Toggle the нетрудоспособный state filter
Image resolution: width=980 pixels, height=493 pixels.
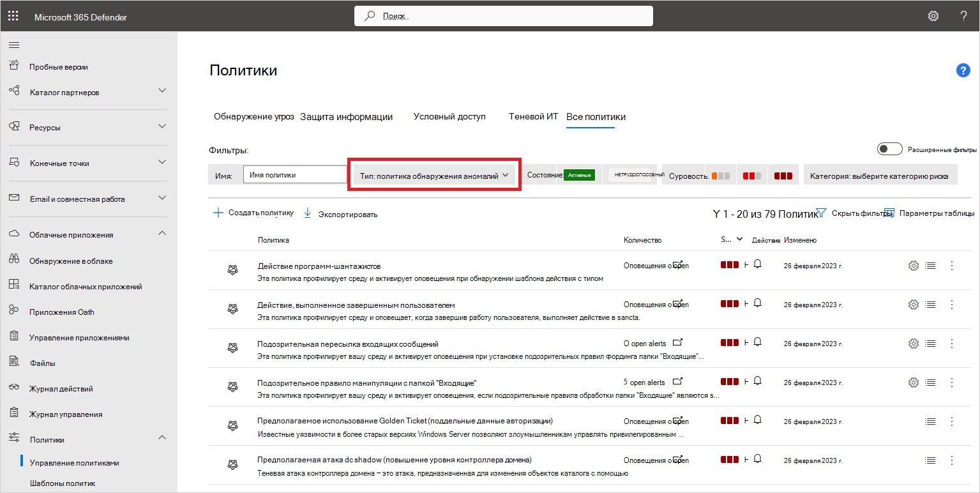[x=631, y=174]
